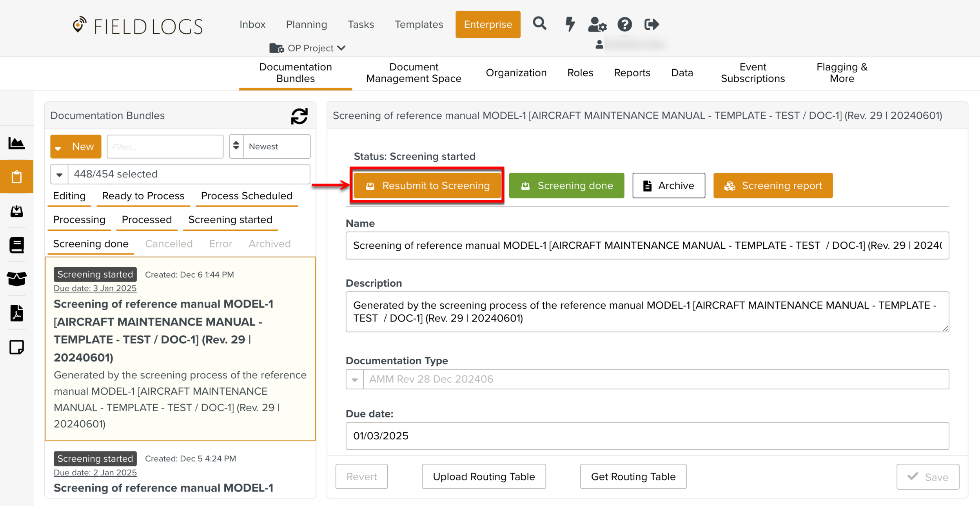Click the Due date input field
Viewport: 980px width, 506px height.
click(x=647, y=436)
